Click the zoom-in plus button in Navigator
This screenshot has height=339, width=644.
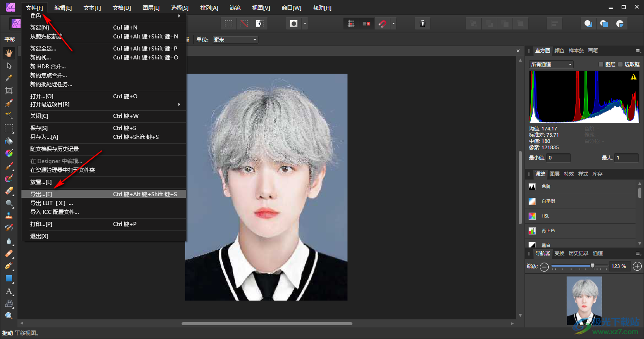click(x=638, y=266)
